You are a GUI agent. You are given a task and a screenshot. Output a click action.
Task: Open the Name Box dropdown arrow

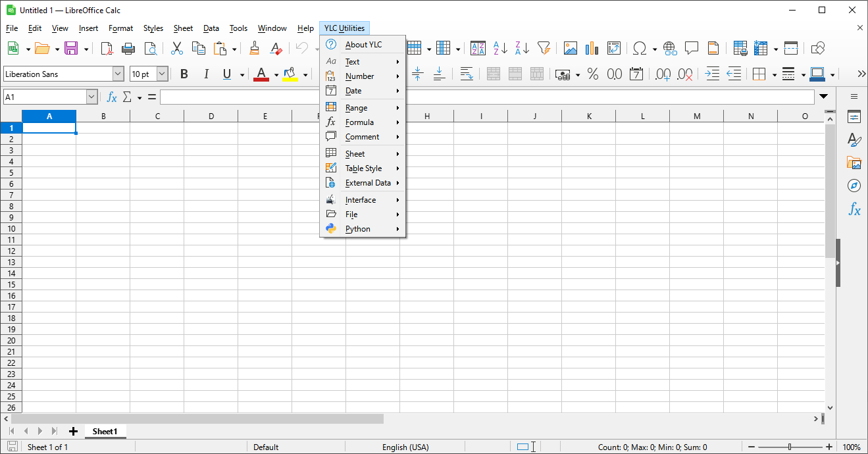pos(92,97)
